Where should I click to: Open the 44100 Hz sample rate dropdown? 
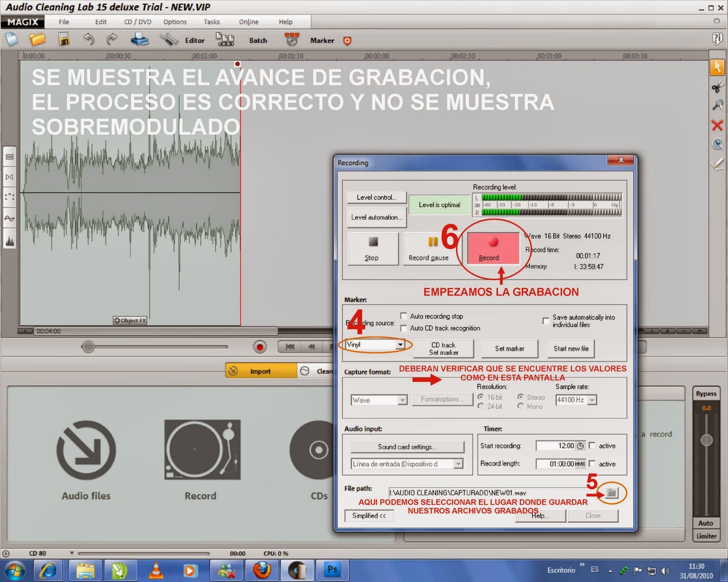pyautogui.click(x=592, y=400)
